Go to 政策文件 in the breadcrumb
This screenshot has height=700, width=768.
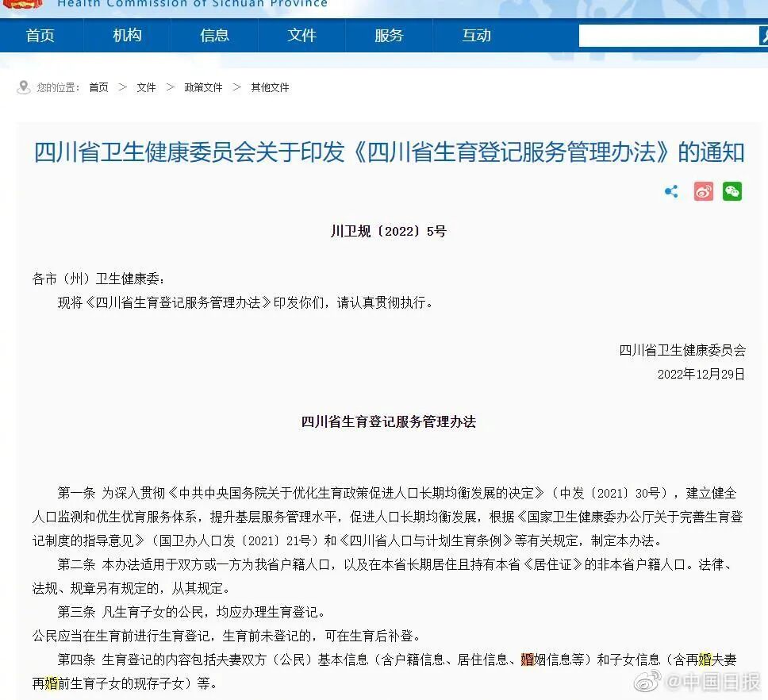point(203,87)
